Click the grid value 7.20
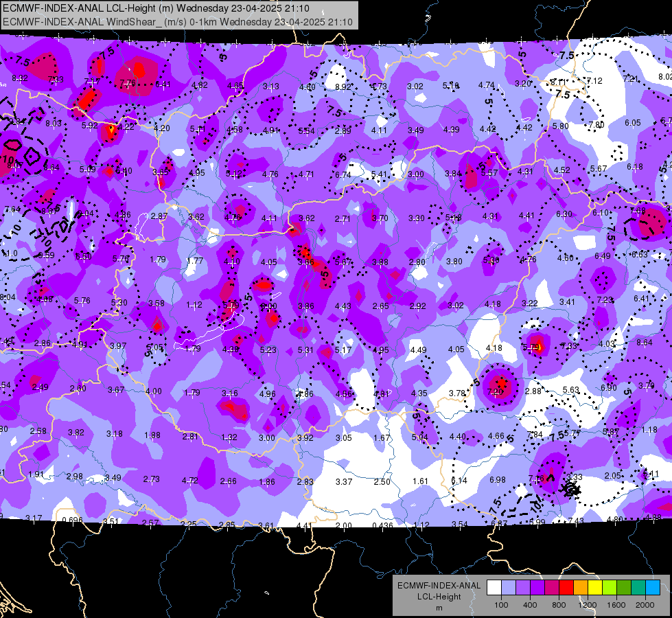 tap(496, 391)
